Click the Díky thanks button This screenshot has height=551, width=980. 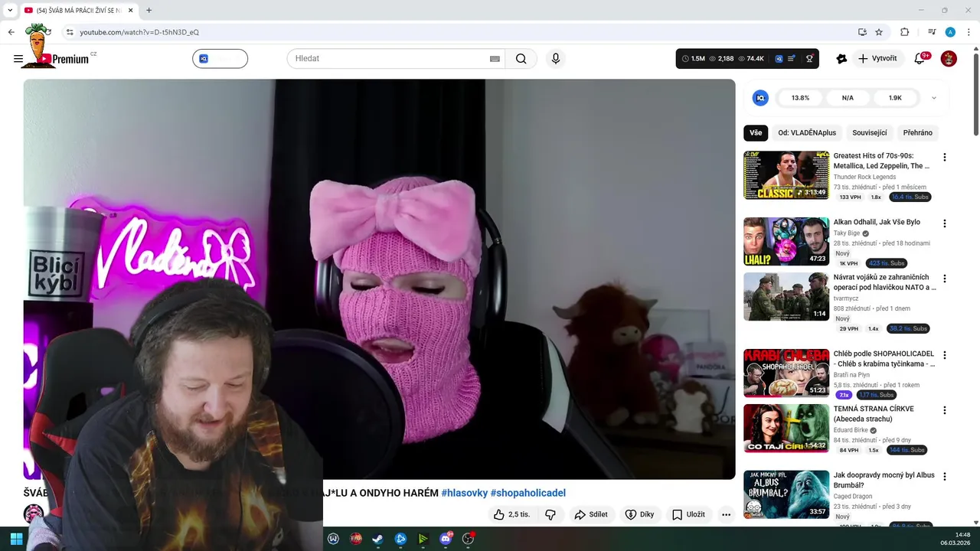pyautogui.click(x=640, y=514)
